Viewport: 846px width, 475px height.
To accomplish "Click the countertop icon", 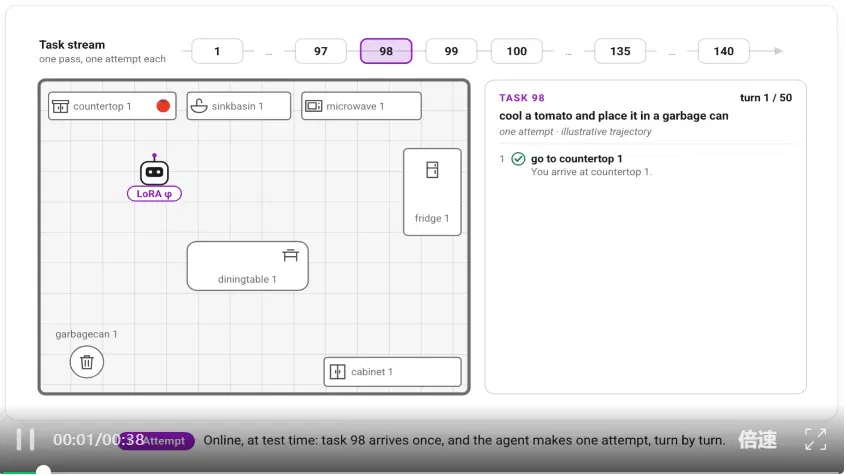I will (60, 106).
